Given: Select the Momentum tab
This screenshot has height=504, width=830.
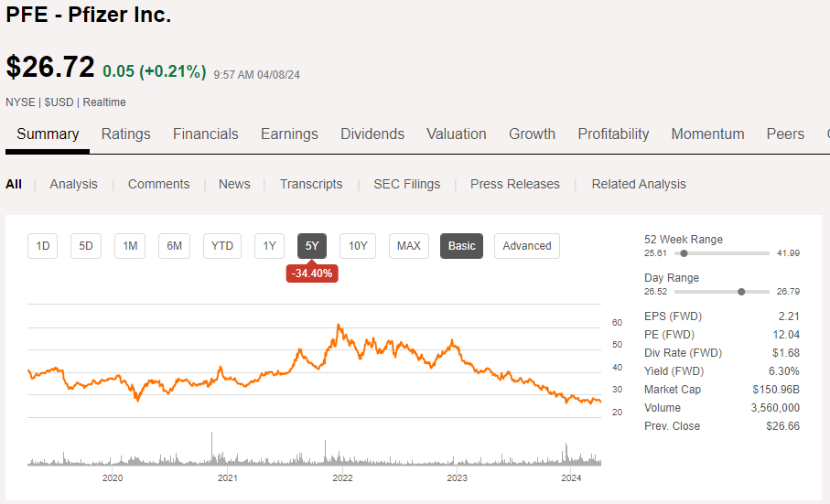Looking at the screenshot, I should point(707,134).
